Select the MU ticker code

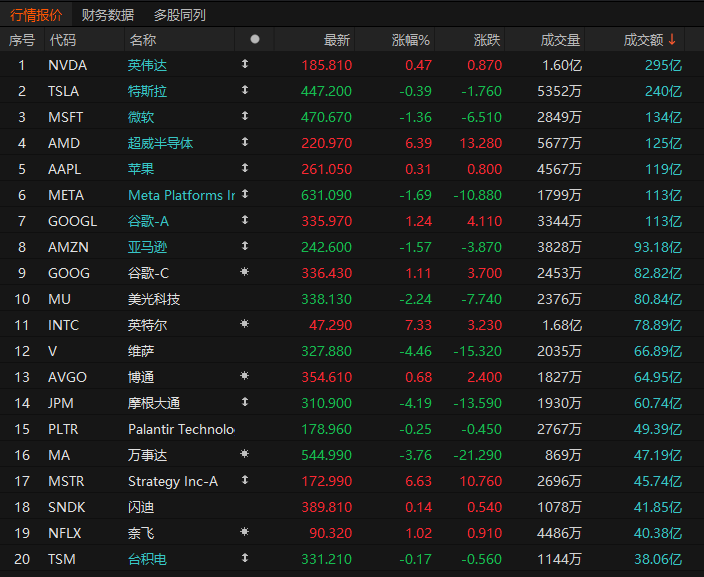tap(59, 300)
